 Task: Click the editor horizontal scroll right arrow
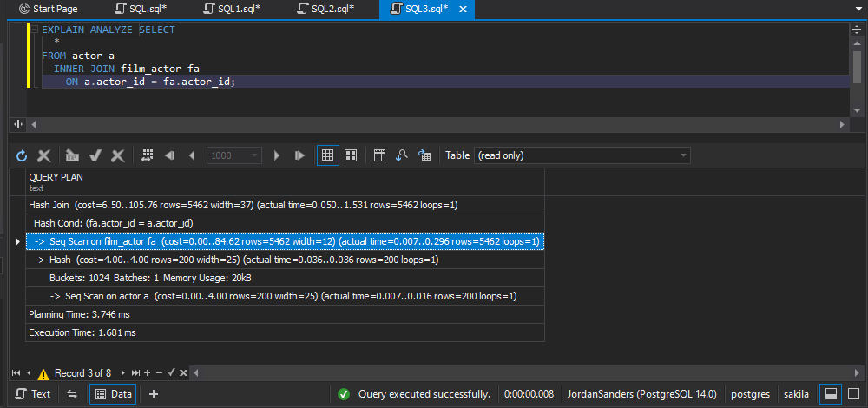click(843, 124)
